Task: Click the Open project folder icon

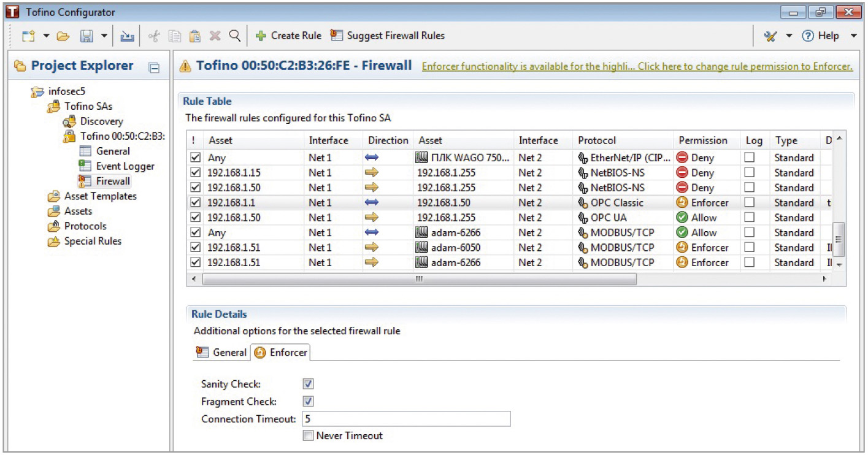Action: coord(63,36)
